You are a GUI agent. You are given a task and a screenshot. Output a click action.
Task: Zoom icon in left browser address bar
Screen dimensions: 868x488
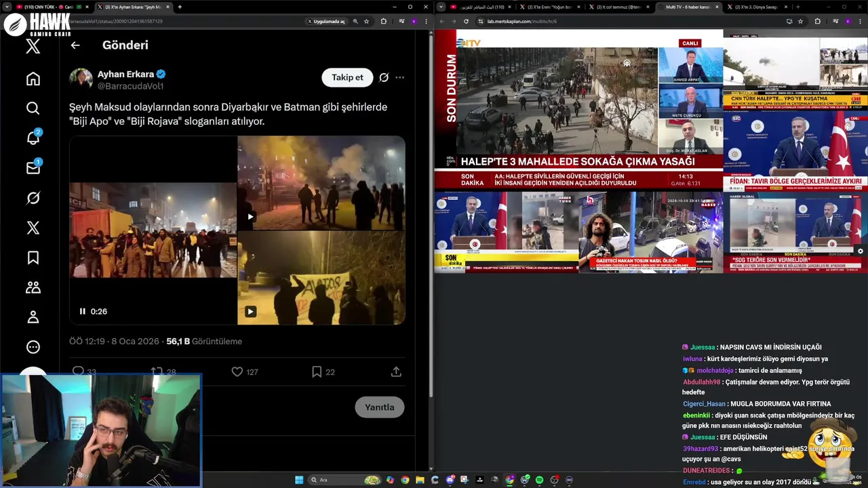click(355, 21)
